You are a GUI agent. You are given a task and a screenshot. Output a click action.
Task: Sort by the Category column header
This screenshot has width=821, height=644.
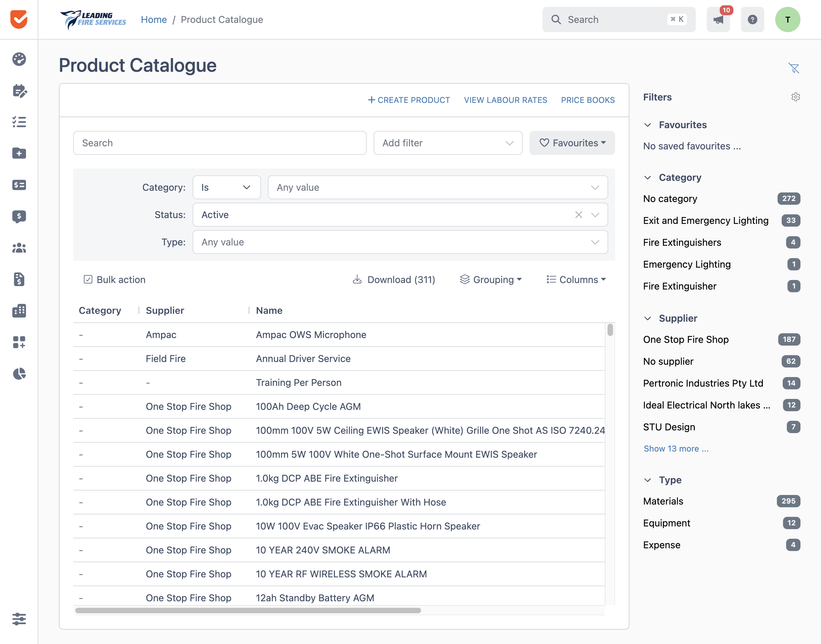(100, 310)
